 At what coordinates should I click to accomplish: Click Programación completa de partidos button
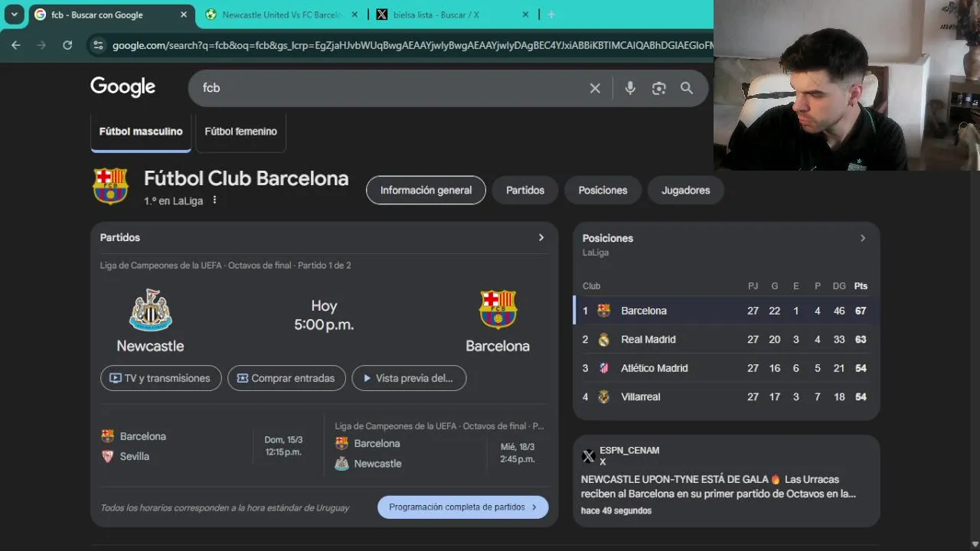point(463,507)
